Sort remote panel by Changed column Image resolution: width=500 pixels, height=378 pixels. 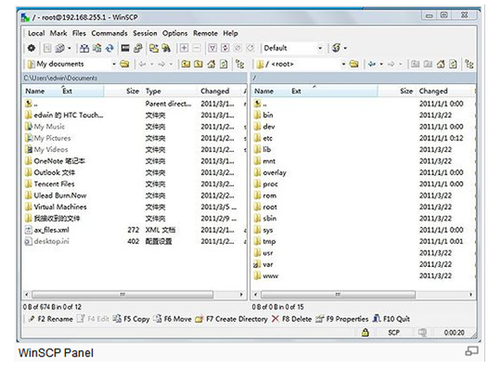(433, 91)
